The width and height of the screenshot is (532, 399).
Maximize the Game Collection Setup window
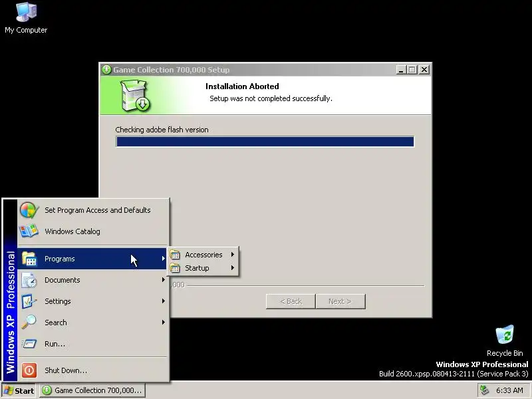pos(412,70)
